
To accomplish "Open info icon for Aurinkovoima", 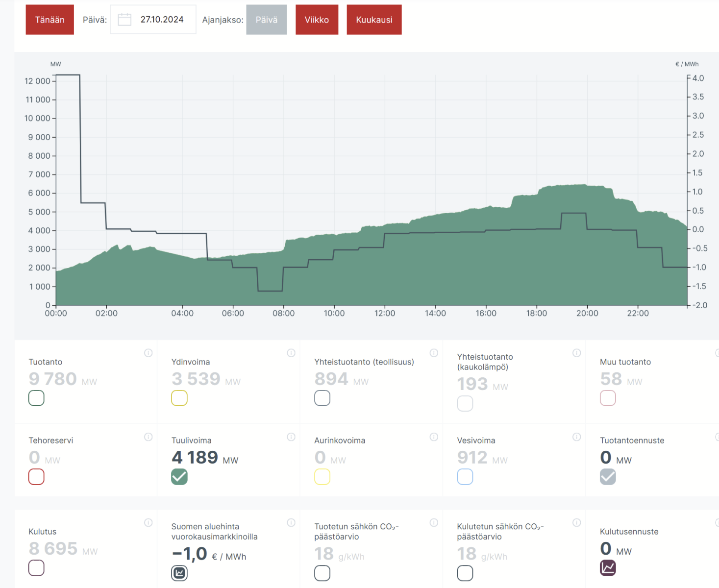I will [434, 437].
